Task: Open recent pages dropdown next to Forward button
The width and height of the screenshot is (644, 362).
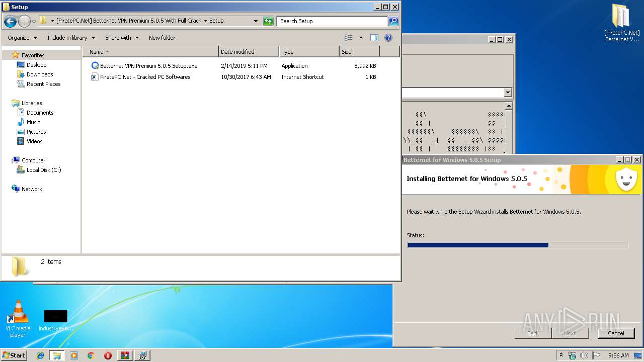Action: (34, 21)
